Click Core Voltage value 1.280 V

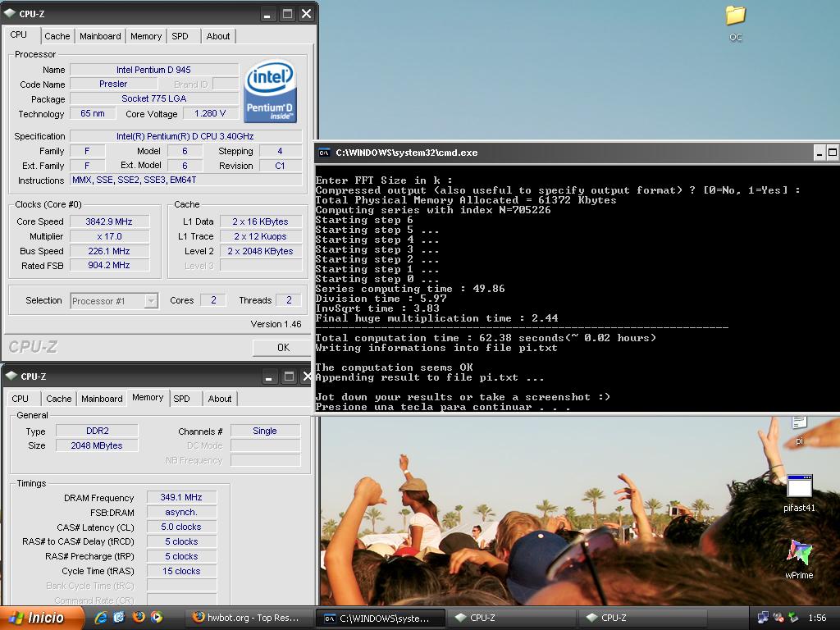tap(211, 113)
